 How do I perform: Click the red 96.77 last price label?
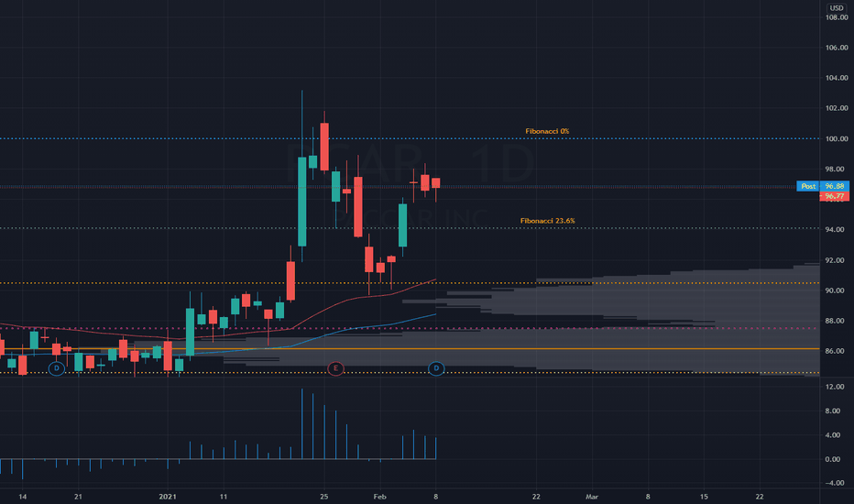(834, 196)
